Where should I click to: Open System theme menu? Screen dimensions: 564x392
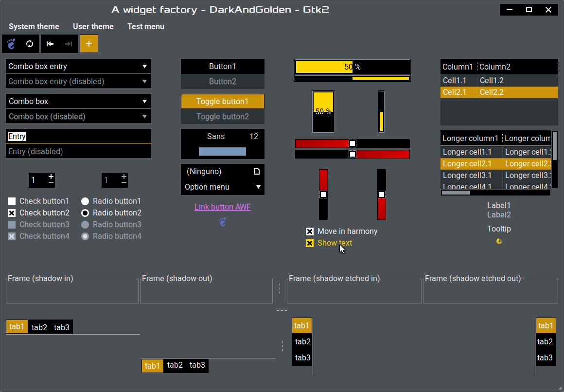point(34,26)
